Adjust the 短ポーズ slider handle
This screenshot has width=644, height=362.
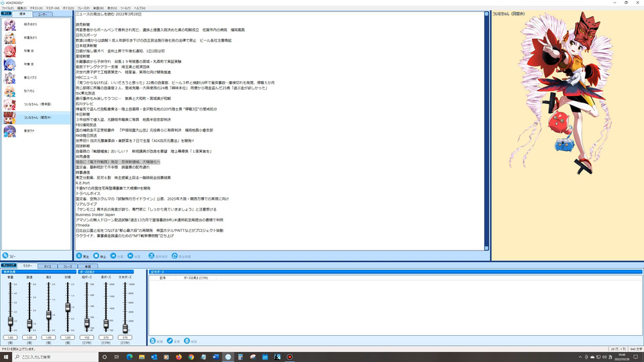pyautogui.click(x=87, y=323)
